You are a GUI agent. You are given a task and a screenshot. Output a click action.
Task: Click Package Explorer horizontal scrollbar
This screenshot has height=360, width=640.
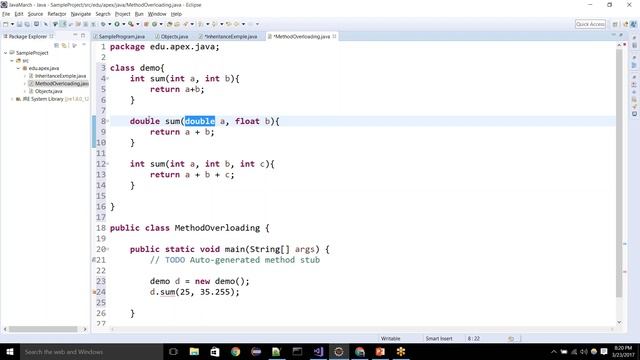(43, 329)
